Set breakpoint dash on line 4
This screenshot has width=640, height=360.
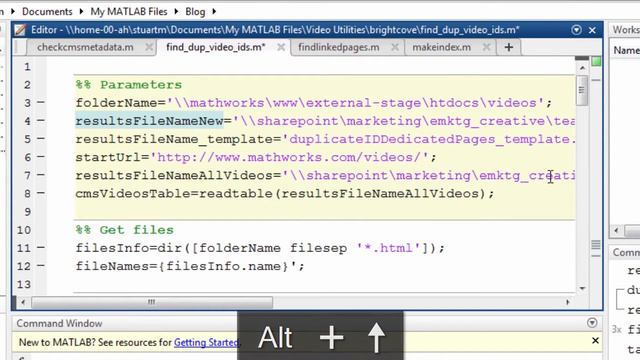[41, 120]
